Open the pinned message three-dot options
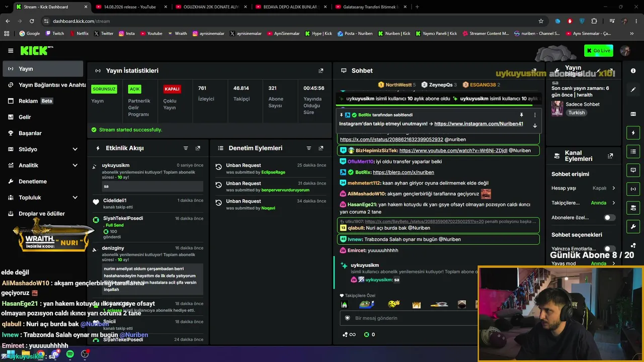Image resolution: width=644 pixels, height=362 pixels. [535, 115]
